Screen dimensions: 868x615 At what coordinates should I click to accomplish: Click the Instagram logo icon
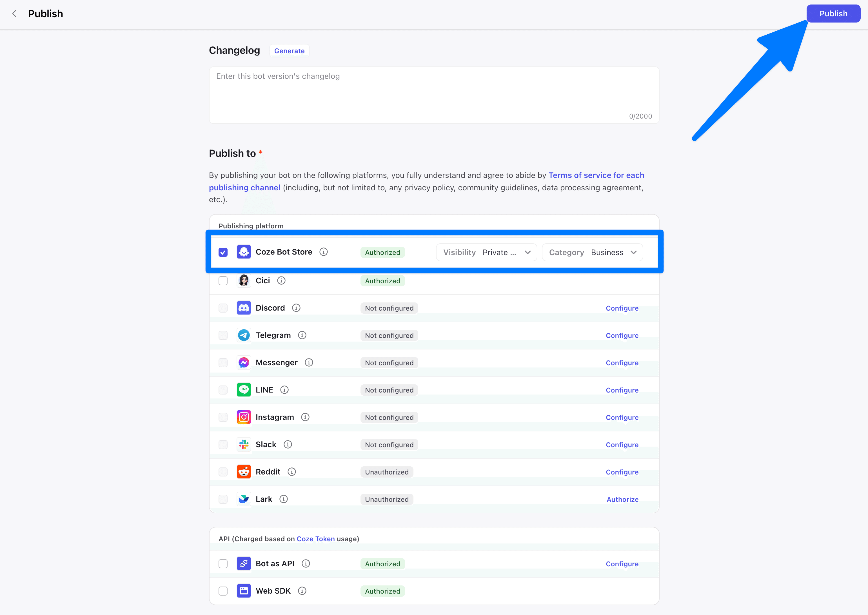point(244,417)
